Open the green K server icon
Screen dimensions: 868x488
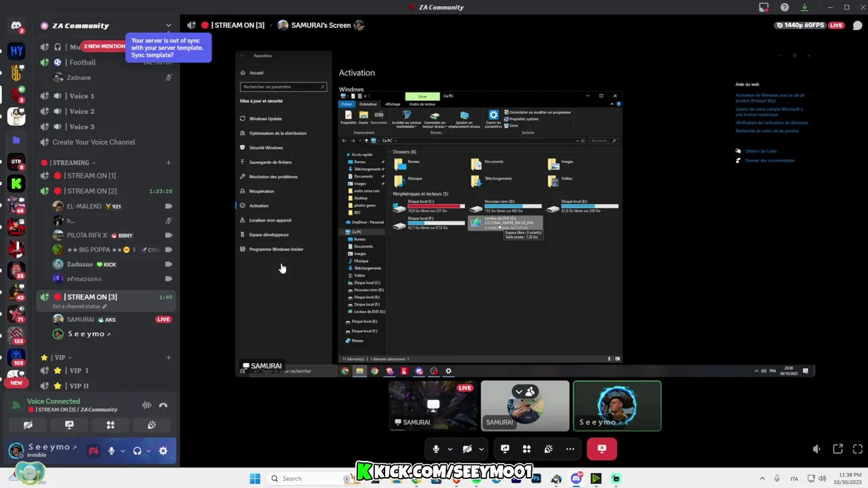pos(16,183)
